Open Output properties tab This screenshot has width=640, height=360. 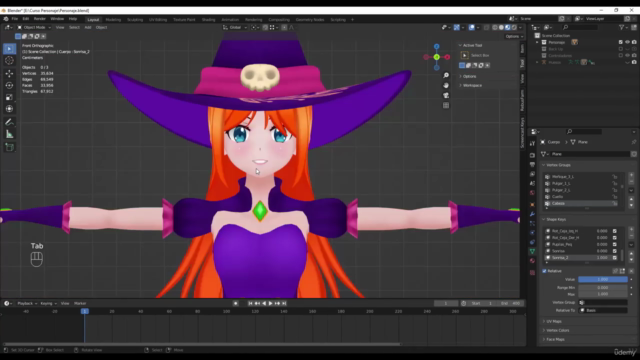tap(532, 164)
